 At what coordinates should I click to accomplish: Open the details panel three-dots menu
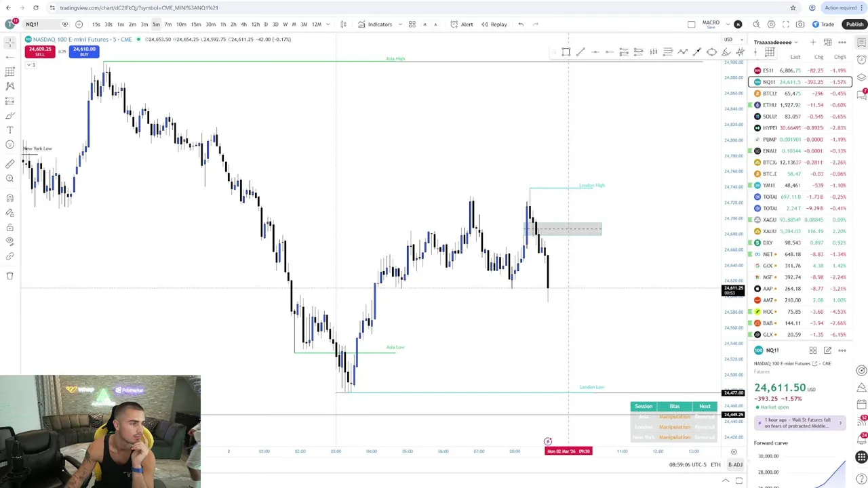tap(842, 350)
